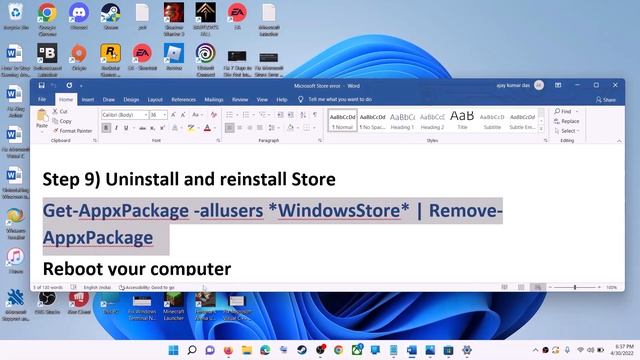Open the taskbar Search icon
Viewport: 640px width, 360px height.
[192, 350]
